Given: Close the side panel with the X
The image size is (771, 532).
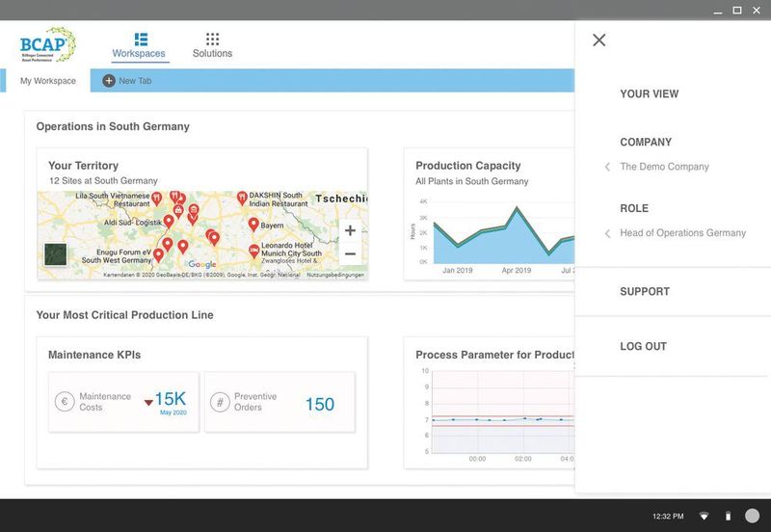Looking at the screenshot, I should click(x=598, y=40).
